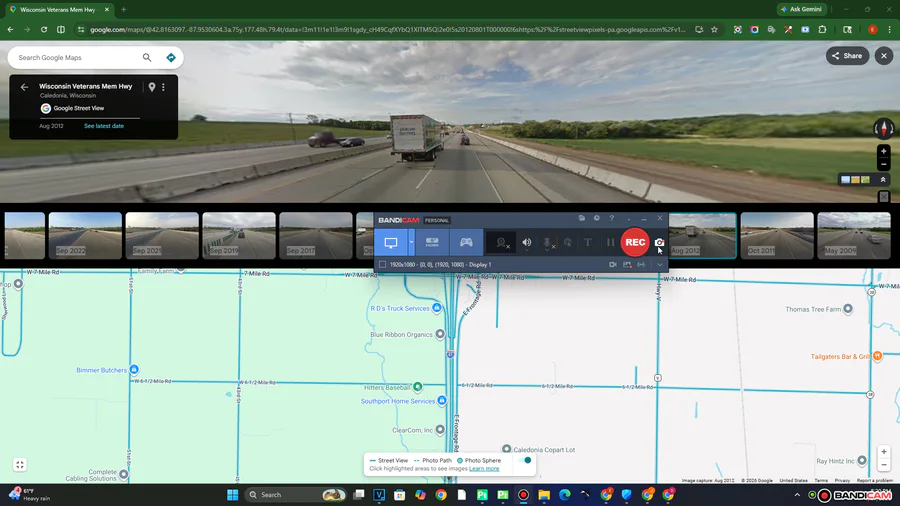This screenshot has height=506, width=900.
Task: Click location pin in Street View panel
Action: click(x=152, y=87)
